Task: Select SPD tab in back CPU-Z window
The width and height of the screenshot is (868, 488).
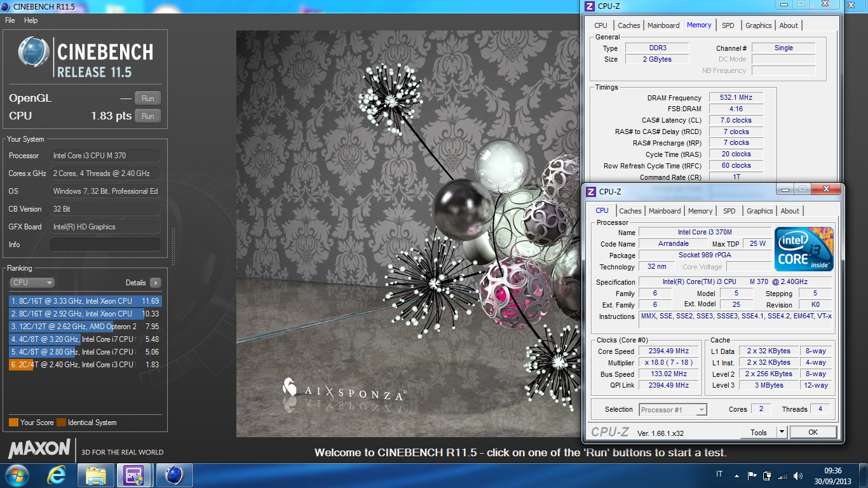Action: [728, 25]
